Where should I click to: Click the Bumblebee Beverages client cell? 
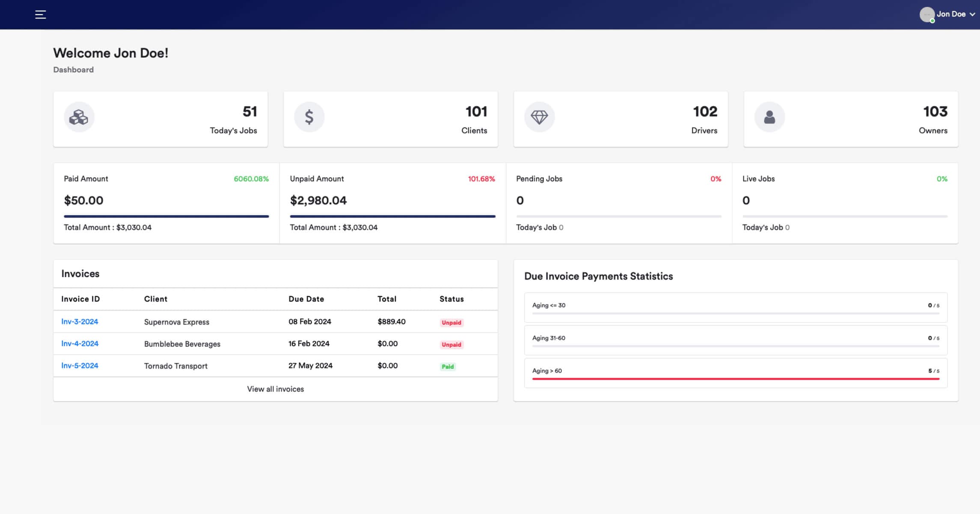182,344
